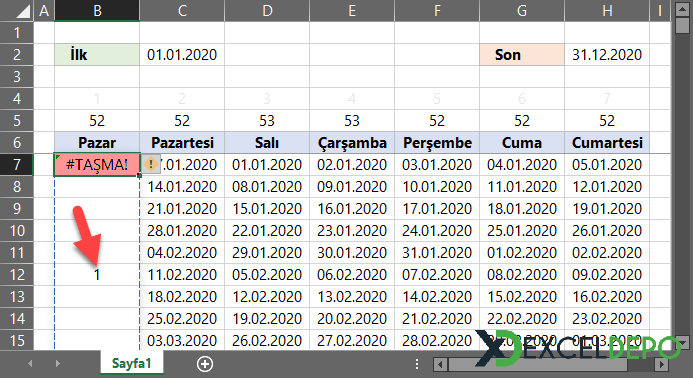Image resolution: width=693 pixels, height=378 pixels.
Task: Click next sheet navigation arrow
Action: pyautogui.click(x=58, y=364)
